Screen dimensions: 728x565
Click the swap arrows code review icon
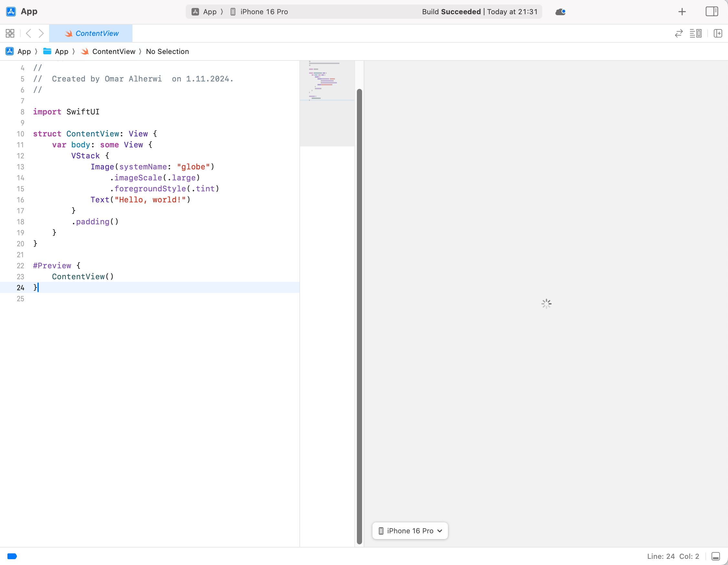pyautogui.click(x=679, y=33)
